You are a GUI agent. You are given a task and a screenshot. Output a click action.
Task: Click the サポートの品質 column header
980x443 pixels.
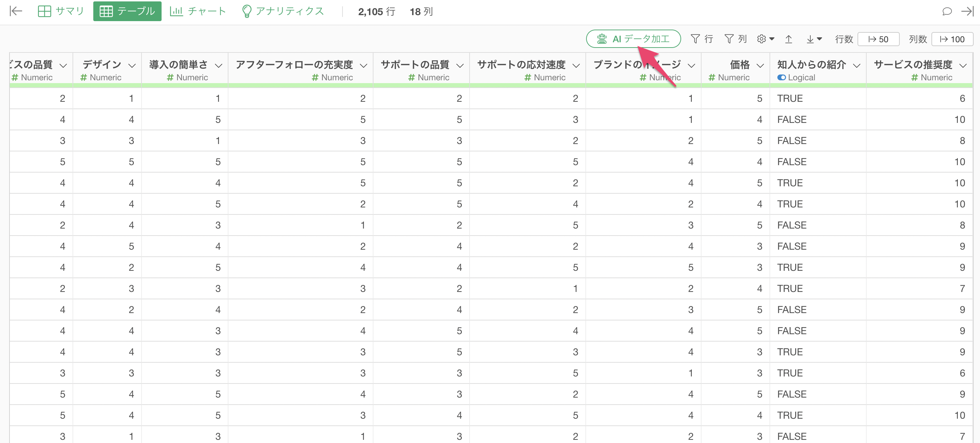coord(415,65)
